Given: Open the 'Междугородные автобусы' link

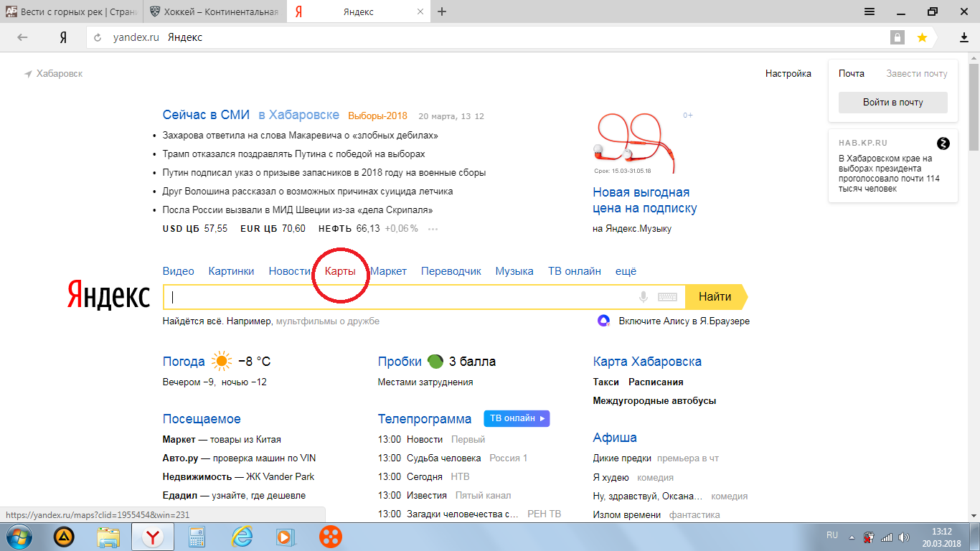Looking at the screenshot, I should pos(654,401).
